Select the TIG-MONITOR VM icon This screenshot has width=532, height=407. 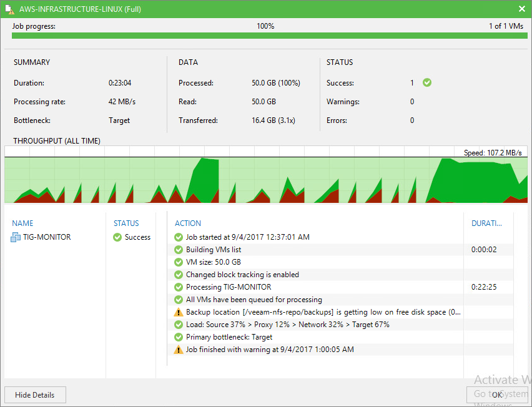[16, 237]
